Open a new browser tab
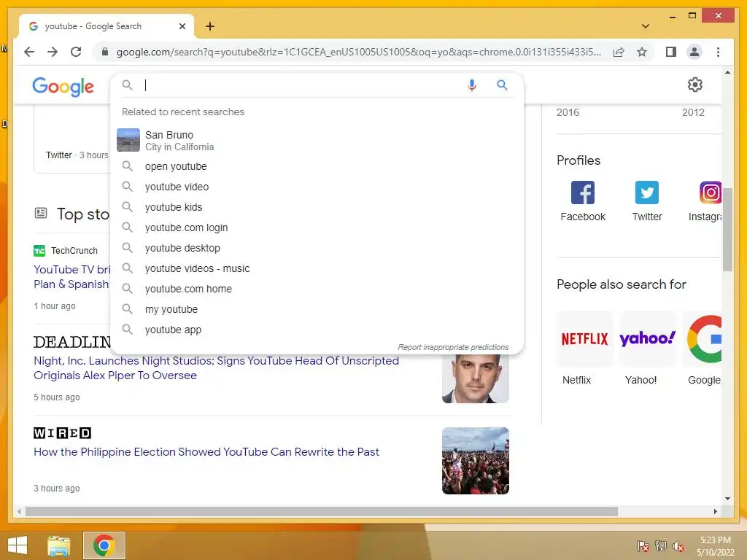Image resolution: width=747 pixels, height=560 pixels. 209,26
